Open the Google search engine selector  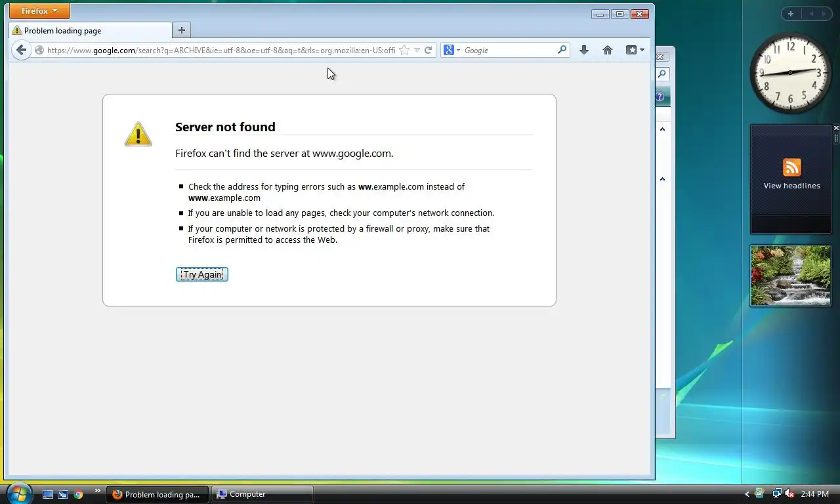point(452,50)
